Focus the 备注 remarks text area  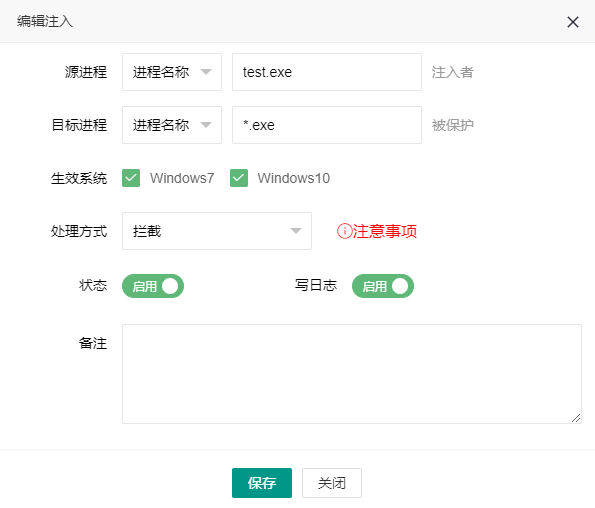352,374
